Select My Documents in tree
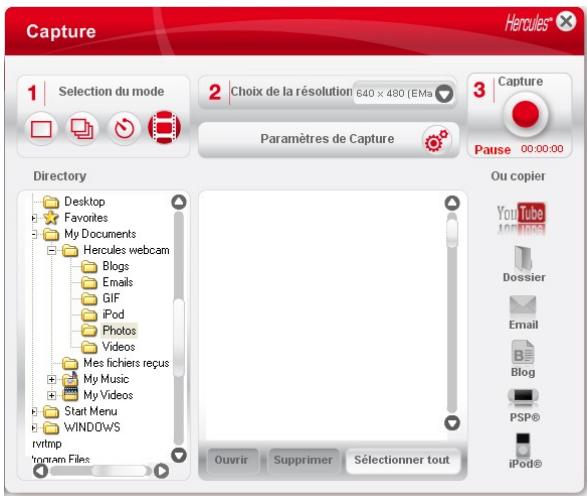 100,234
